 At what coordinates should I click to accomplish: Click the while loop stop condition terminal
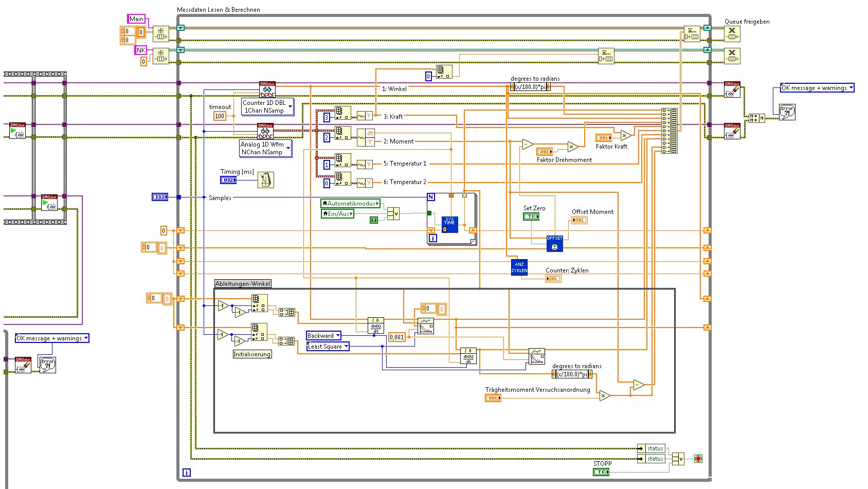(698, 459)
